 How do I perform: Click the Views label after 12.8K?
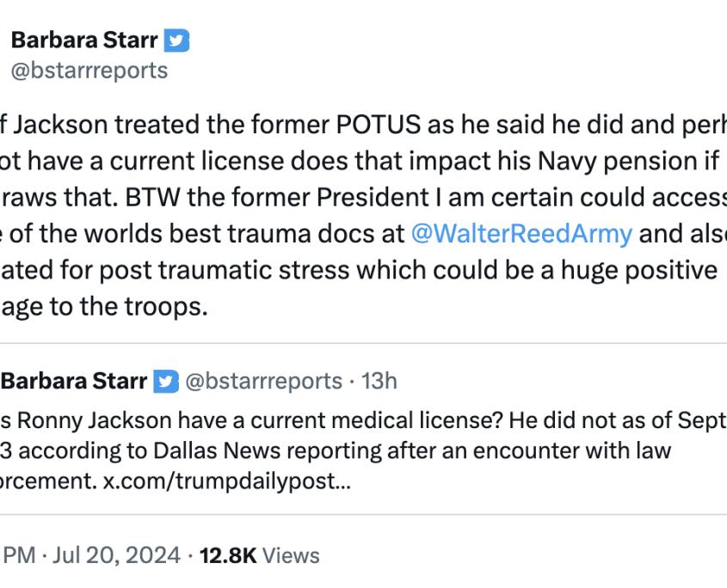pyautogui.click(x=291, y=555)
